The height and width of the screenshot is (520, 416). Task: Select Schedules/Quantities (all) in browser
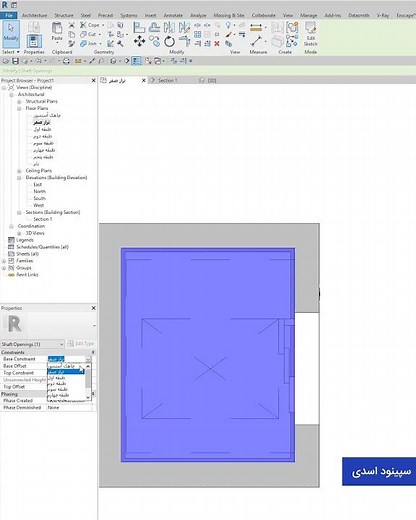pos(42,247)
